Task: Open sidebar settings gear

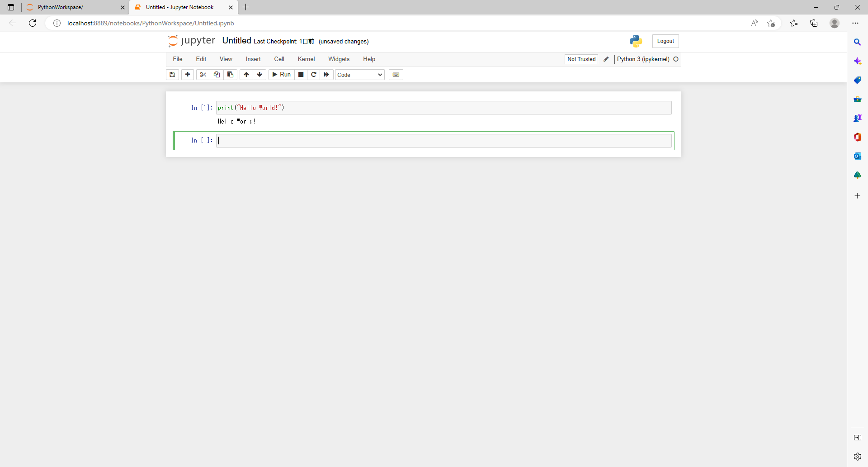Action: [858, 457]
